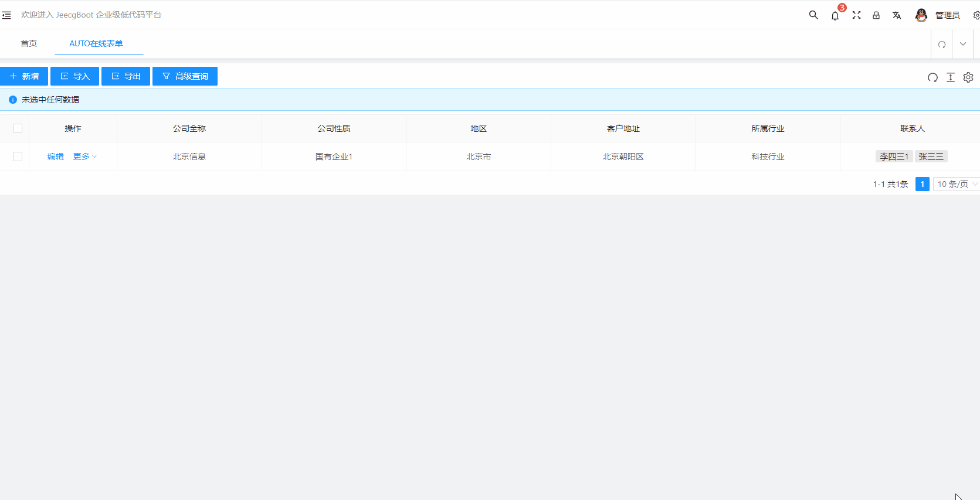Click the lock screen icon
The height and width of the screenshot is (500, 980).
point(876,15)
